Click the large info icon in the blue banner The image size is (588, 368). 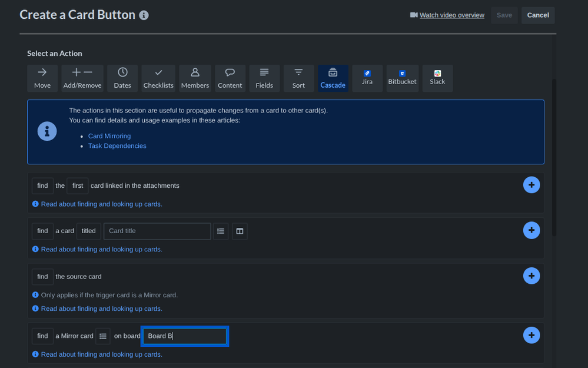coord(47,131)
